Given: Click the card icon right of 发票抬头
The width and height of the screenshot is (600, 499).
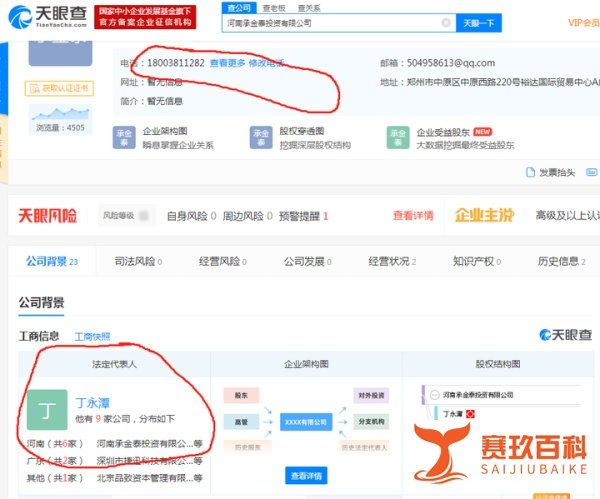Looking at the screenshot, I should [x=592, y=172].
